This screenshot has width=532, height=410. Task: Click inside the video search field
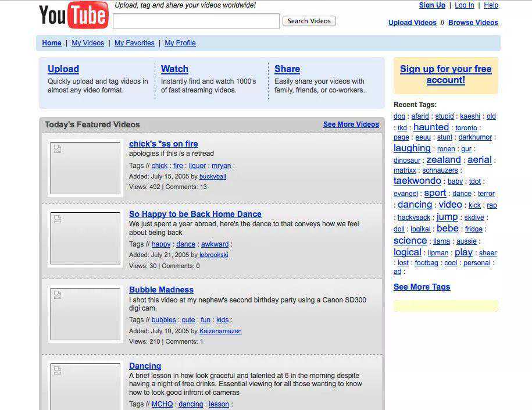click(196, 22)
